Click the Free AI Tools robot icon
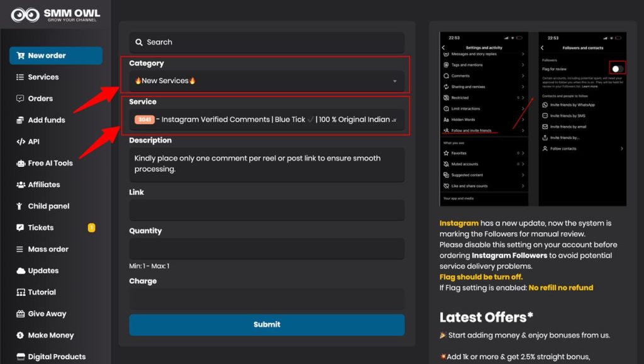The height and width of the screenshot is (364, 644). (21, 163)
